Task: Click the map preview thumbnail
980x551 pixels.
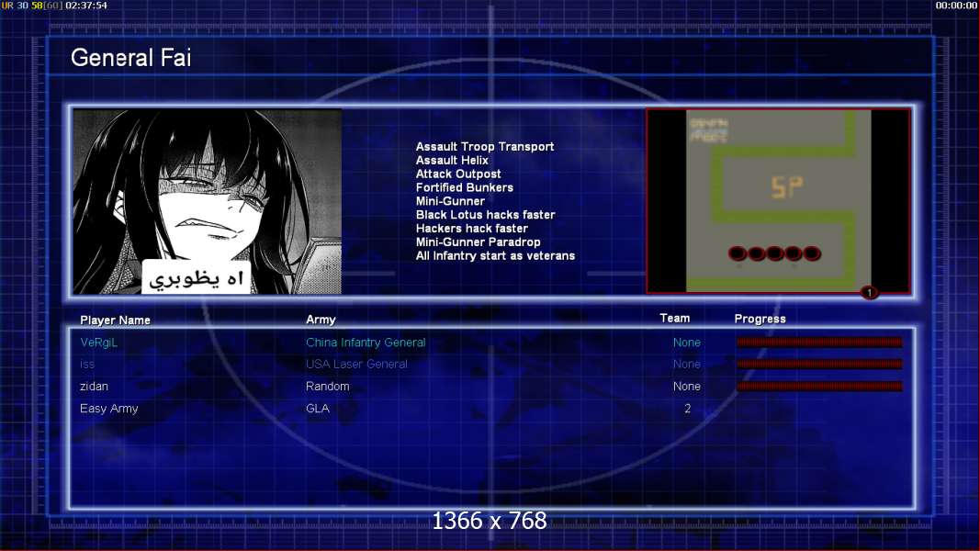Action: coord(778,200)
